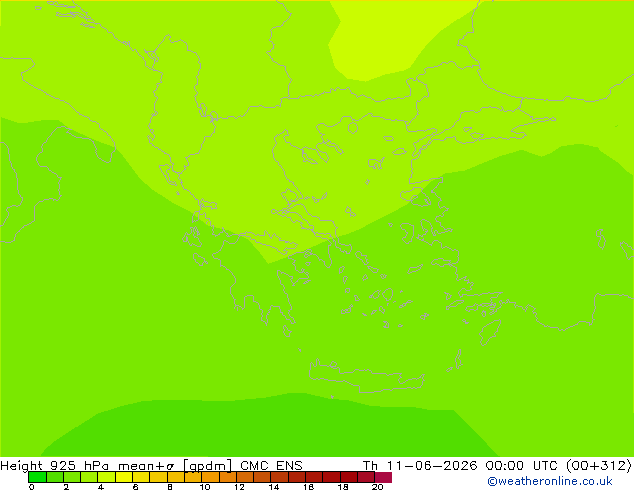
Task: Click the '00:00 UTC' time label
Action: pyautogui.click(x=521, y=465)
